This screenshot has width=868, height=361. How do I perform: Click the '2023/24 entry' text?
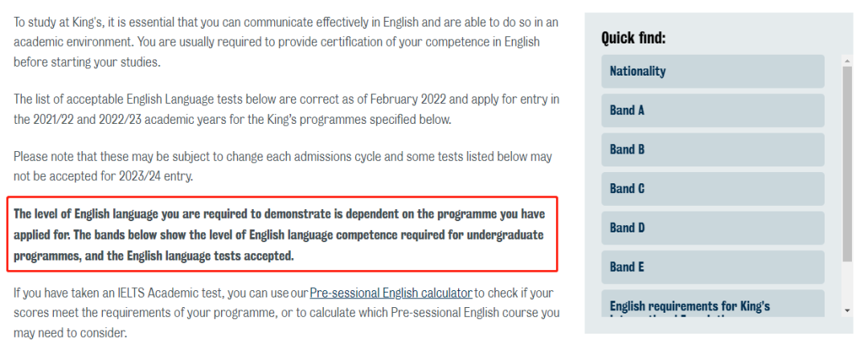(156, 177)
